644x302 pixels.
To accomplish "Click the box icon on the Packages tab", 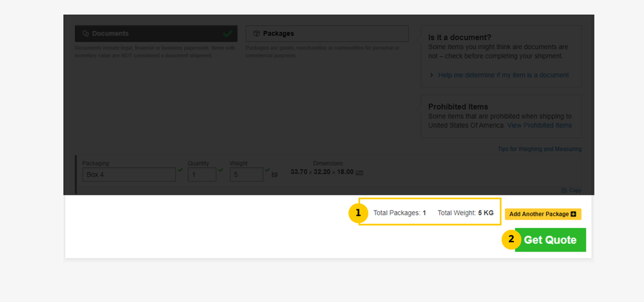I will (256, 33).
